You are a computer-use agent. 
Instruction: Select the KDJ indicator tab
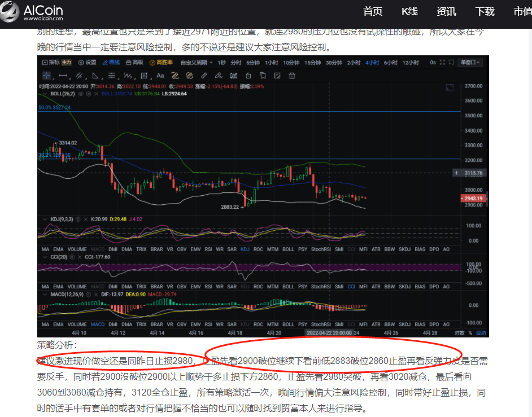245,249
